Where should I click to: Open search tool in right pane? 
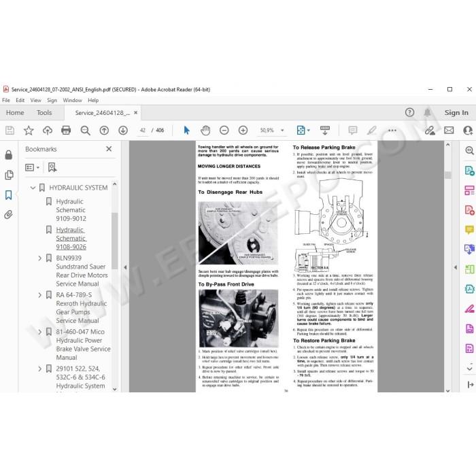point(469,150)
